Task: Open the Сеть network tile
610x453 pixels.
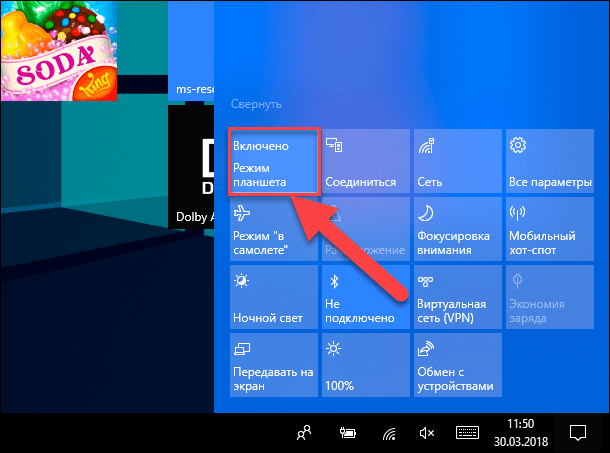Action: click(x=458, y=161)
